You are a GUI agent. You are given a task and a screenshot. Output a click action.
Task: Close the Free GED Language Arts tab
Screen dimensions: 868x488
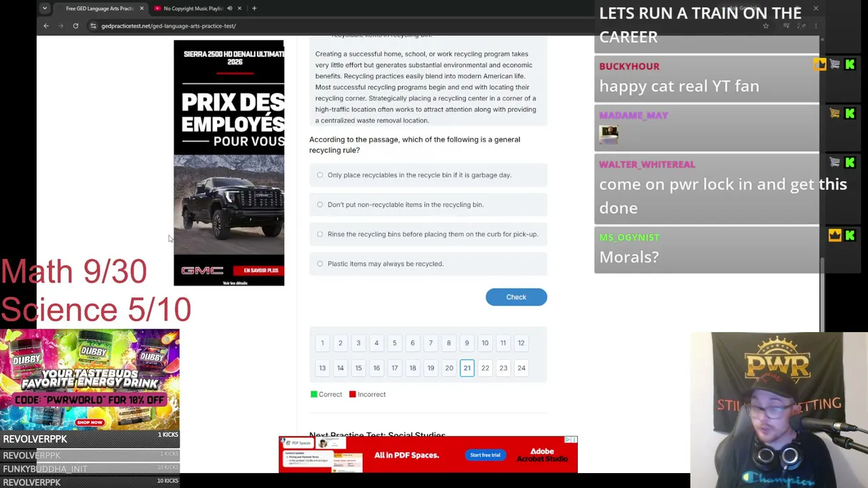click(x=142, y=8)
